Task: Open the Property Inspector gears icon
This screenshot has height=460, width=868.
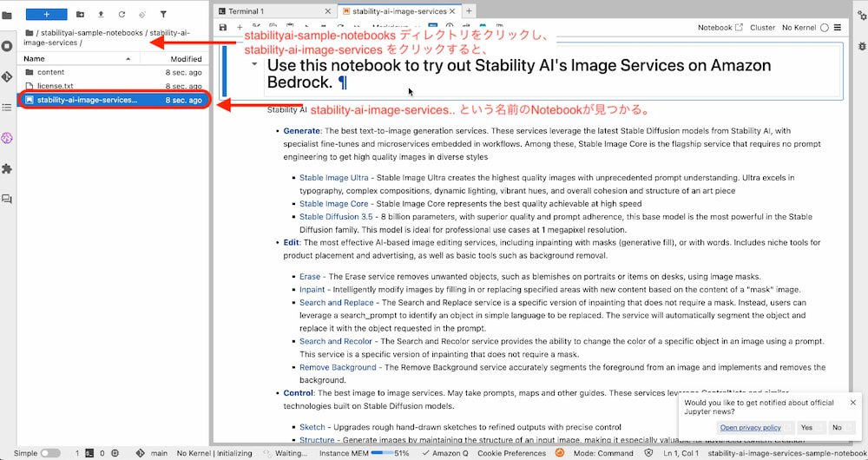Action: pos(862,16)
